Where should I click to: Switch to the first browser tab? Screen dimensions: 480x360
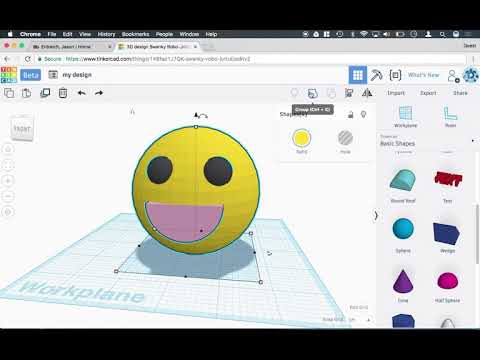tap(72, 47)
